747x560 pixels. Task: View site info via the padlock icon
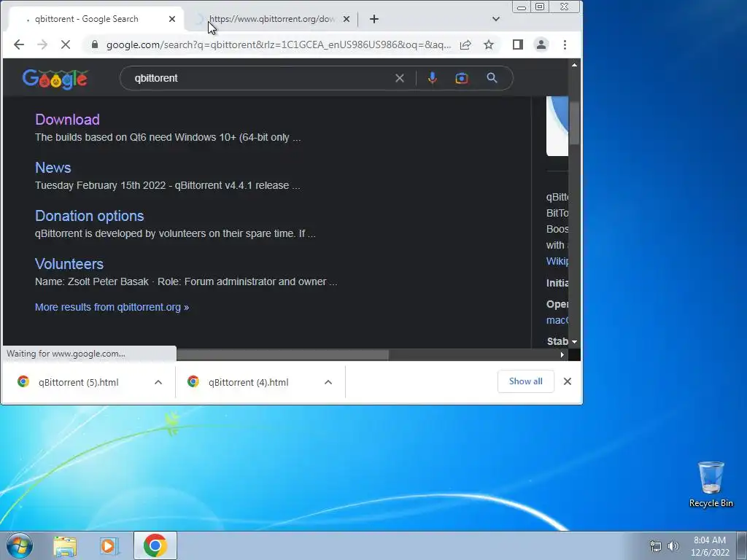(94, 44)
